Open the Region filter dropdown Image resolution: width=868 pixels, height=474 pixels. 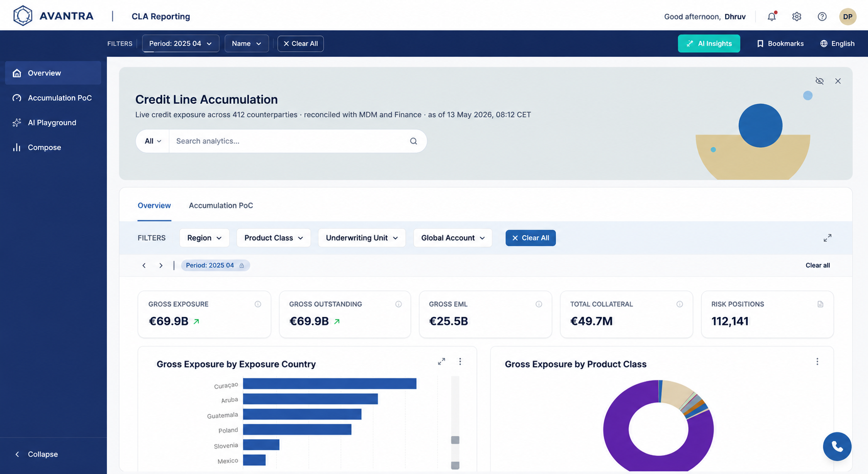(205, 238)
